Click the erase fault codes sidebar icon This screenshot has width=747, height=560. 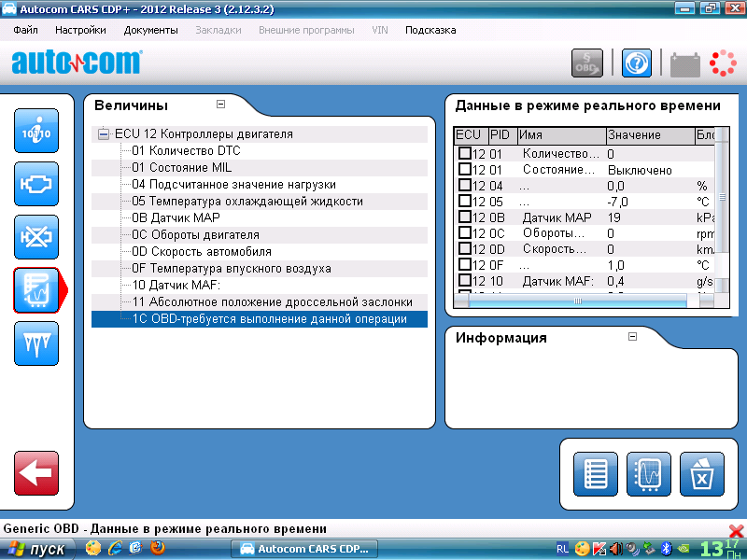click(x=36, y=237)
